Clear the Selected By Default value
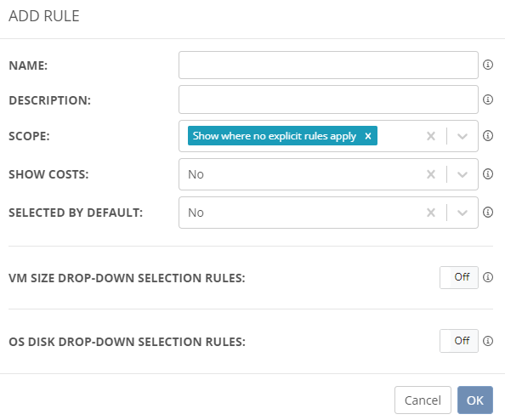The height and width of the screenshot is (420, 505). point(430,213)
